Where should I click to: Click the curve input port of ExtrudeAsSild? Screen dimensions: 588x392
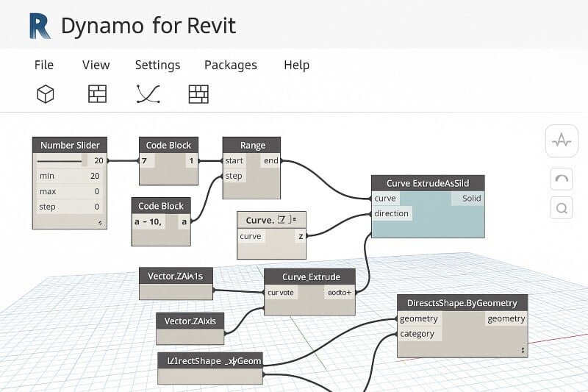386,199
